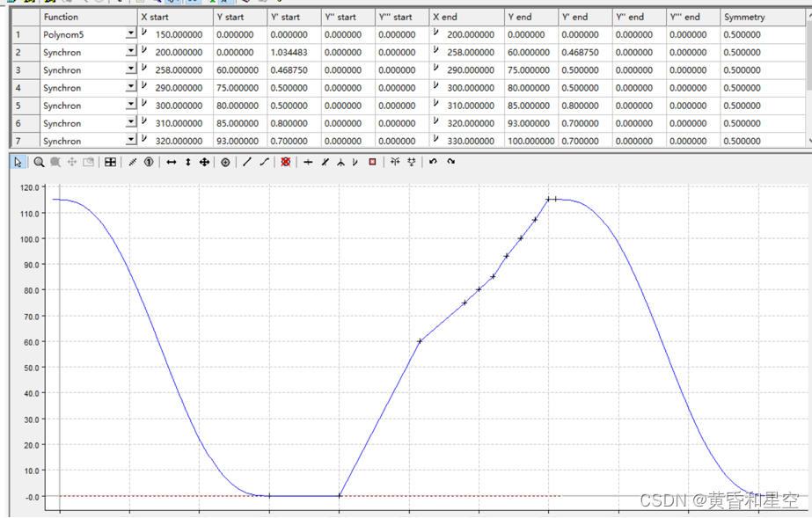Open Function dropdown for row 1 Polynom5
Viewport: 812px width, 518px height.
tap(130, 33)
